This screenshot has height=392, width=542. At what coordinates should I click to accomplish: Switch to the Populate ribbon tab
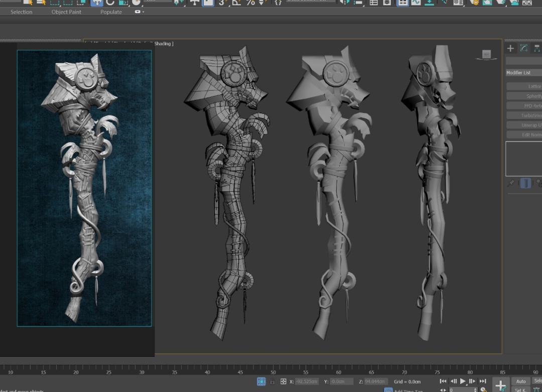pos(111,12)
